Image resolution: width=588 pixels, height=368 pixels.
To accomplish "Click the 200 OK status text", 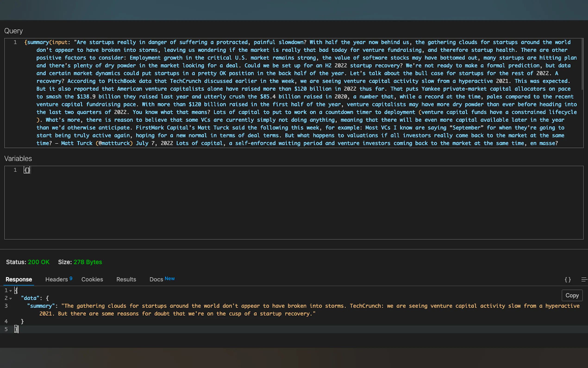I will pyautogui.click(x=38, y=262).
